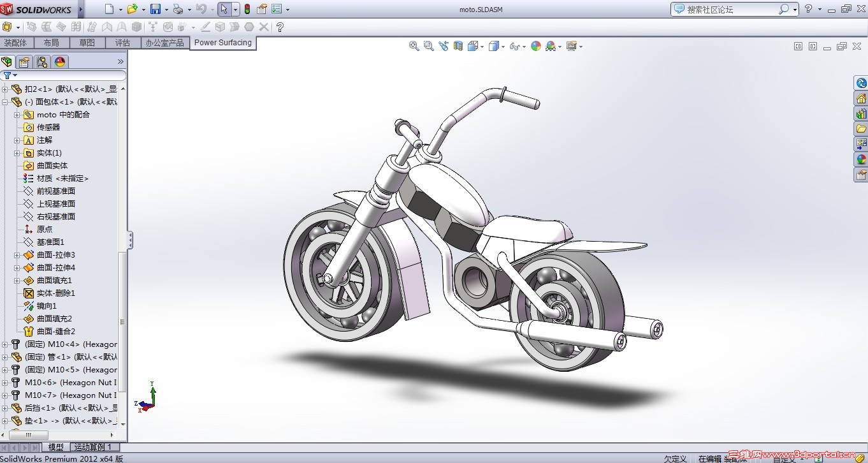Click the feature tree filter funnel icon

7,75
